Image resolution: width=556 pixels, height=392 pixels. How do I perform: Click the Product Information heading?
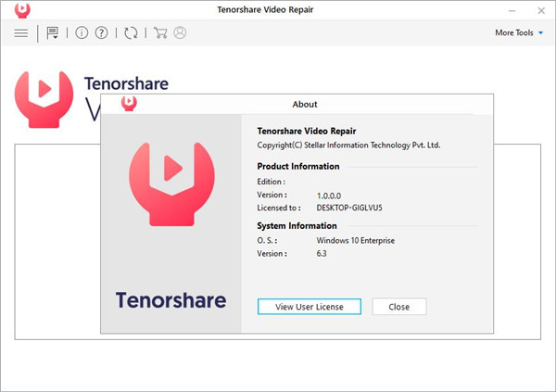(298, 167)
